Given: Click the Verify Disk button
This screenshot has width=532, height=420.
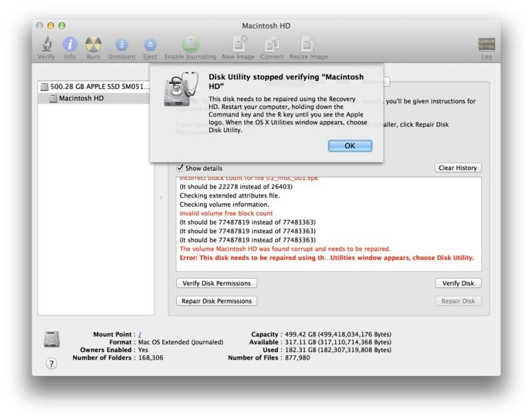Looking at the screenshot, I should [458, 283].
